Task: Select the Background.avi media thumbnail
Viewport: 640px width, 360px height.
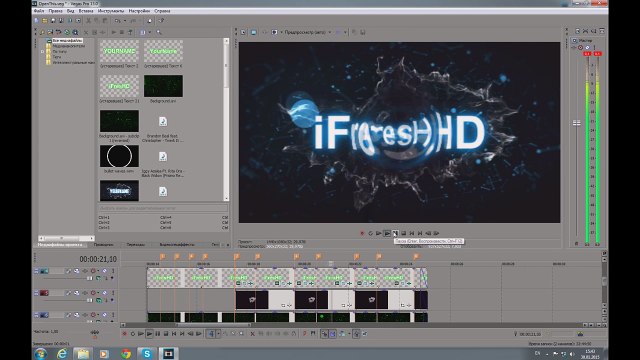Action: [163, 86]
